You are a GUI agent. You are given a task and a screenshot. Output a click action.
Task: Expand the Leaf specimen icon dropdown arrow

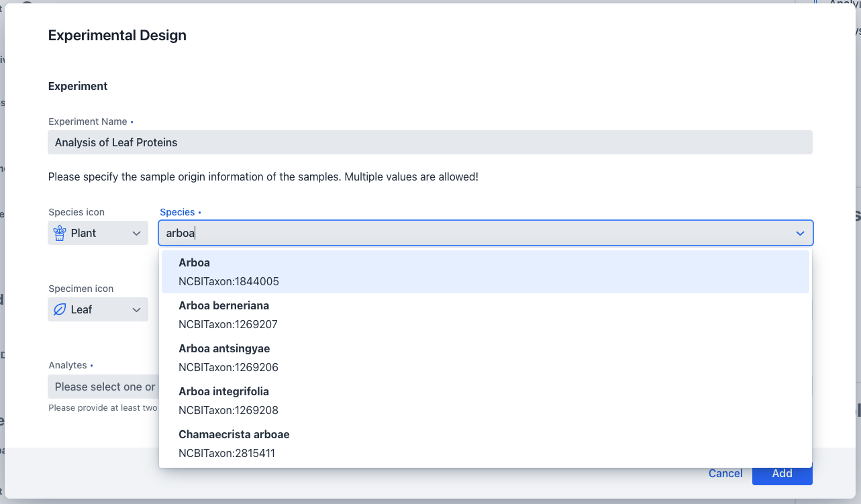[x=136, y=309]
